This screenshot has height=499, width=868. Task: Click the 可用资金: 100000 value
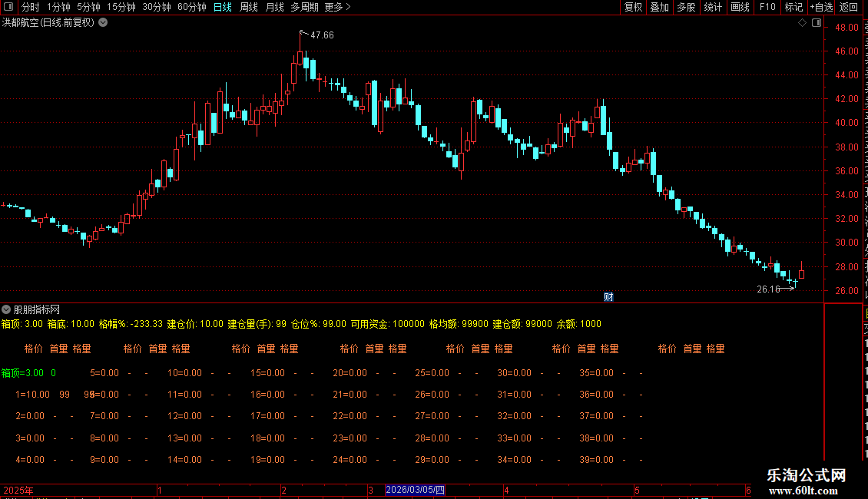coord(387,324)
